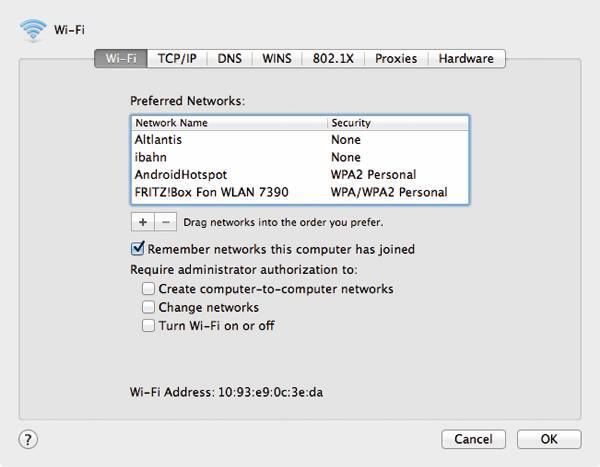This screenshot has width=600, height=467.
Task: Click the plus button to add network
Action: point(142,221)
